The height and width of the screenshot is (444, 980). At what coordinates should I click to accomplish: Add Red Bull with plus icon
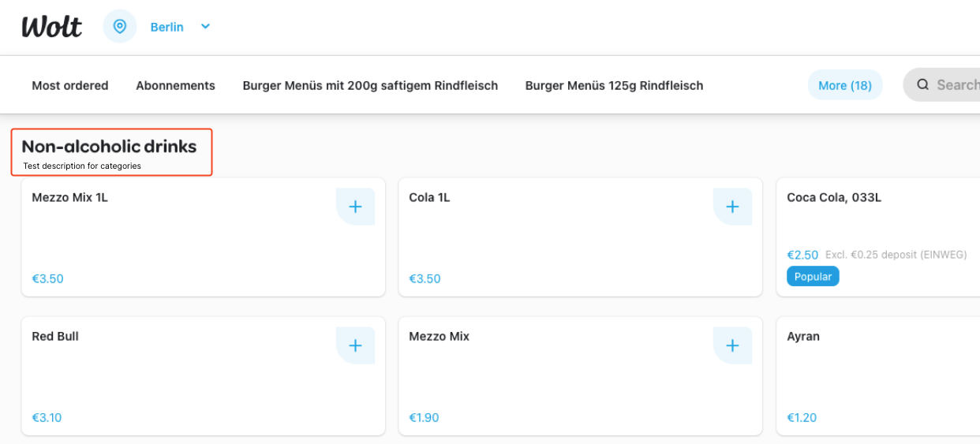[x=355, y=345]
